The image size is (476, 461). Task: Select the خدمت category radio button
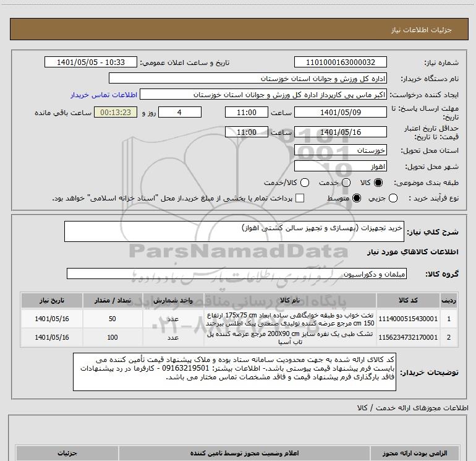tap(346, 183)
